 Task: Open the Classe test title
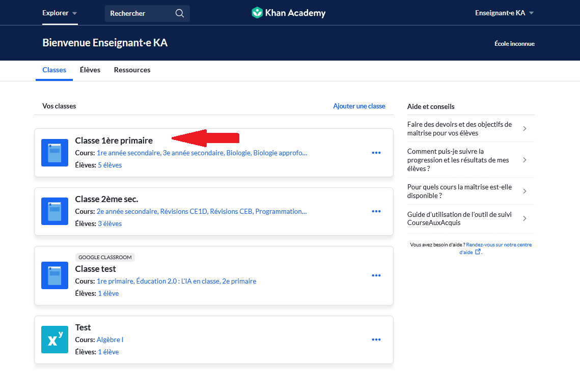click(x=95, y=269)
